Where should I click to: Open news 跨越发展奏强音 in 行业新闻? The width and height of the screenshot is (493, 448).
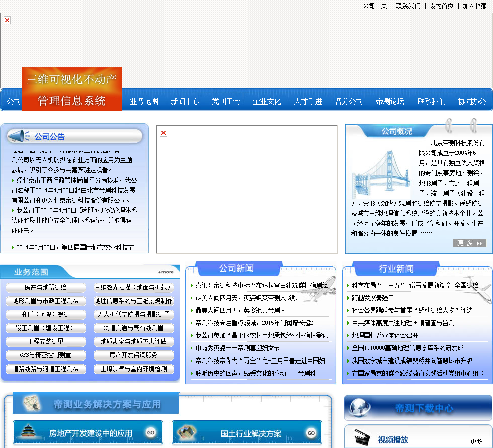pyautogui.click(x=373, y=298)
